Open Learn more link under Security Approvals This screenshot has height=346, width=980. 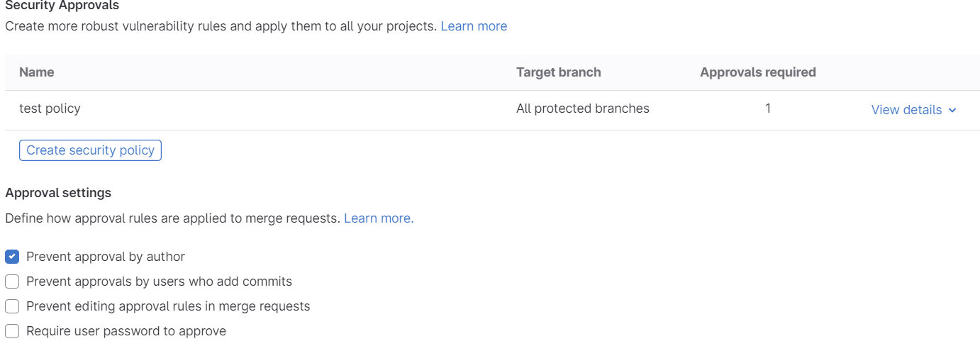[474, 26]
